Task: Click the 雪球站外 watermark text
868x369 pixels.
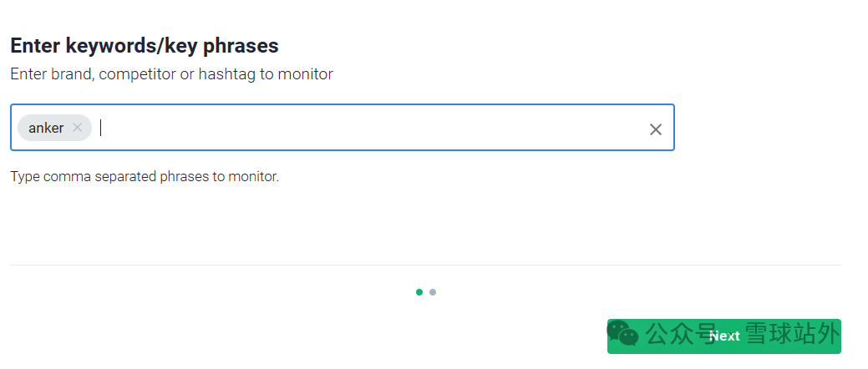Action: [790, 335]
